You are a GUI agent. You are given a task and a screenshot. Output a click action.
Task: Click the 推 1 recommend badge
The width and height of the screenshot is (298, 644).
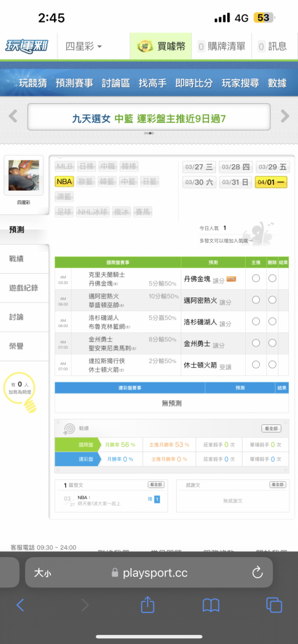click(x=154, y=500)
